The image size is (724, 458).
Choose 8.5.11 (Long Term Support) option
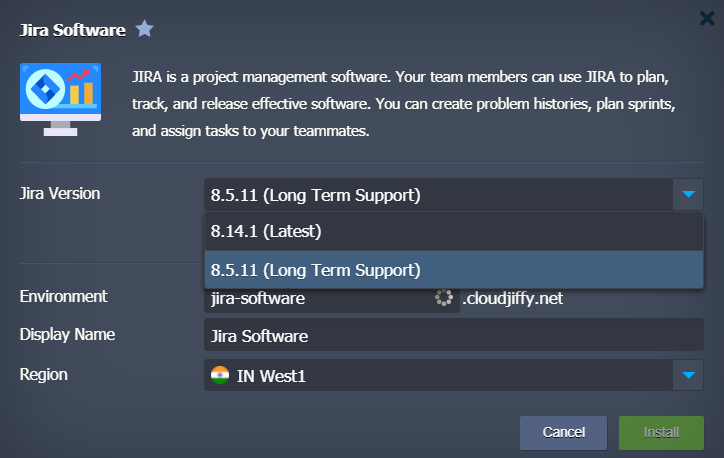pos(454,270)
